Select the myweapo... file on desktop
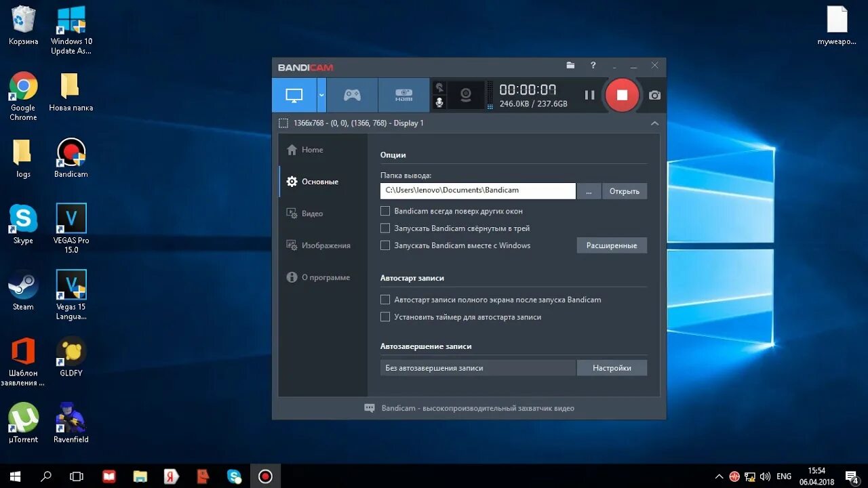Viewport: 868px width, 488px height. [x=837, y=26]
